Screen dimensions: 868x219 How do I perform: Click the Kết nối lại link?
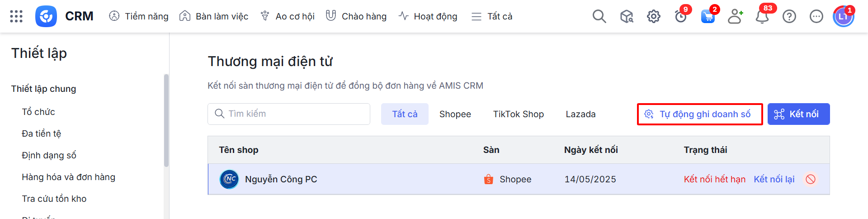coord(774,179)
